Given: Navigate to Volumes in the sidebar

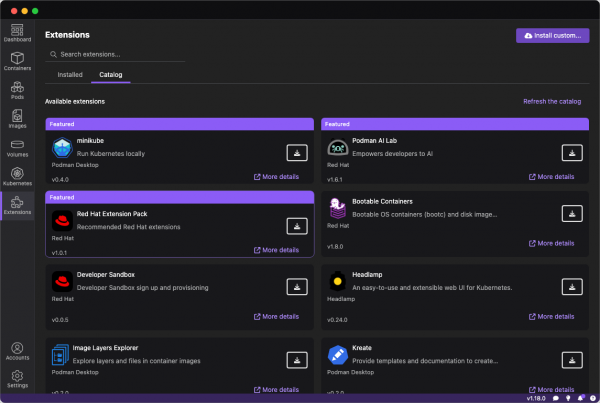Looking at the screenshot, I should 16,149.
